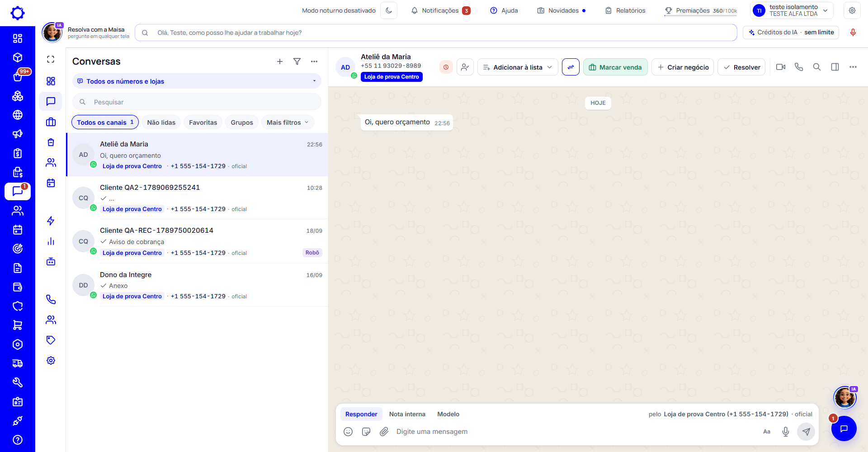868x452 pixels.
Task: Open chat header more options
Action: click(853, 67)
